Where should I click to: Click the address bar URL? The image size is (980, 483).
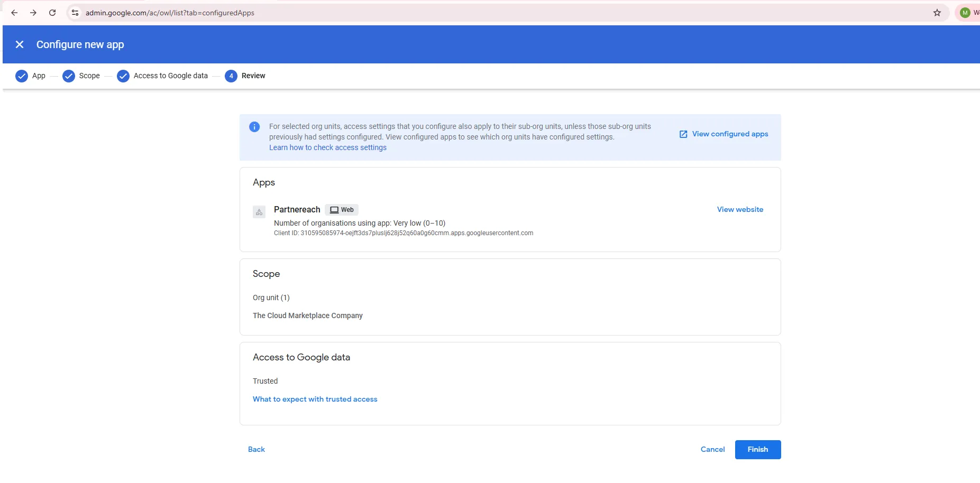(x=170, y=13)
